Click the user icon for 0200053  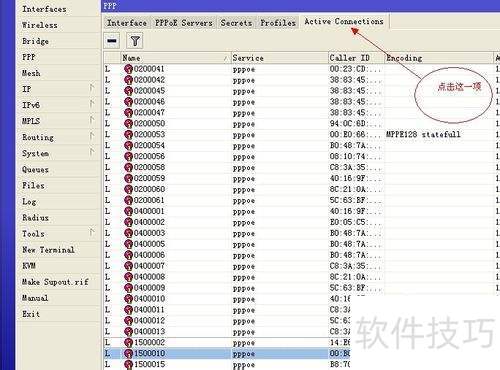click(x=128, y=135)
